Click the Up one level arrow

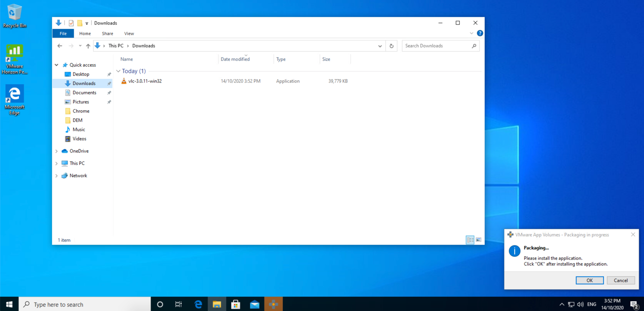[88, 46]
